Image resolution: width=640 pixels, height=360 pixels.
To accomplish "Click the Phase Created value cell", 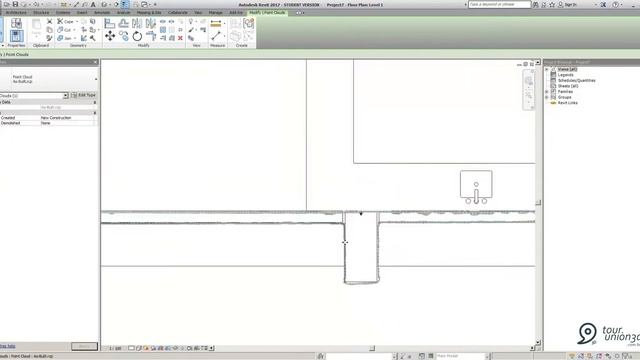I will [67, 118].
